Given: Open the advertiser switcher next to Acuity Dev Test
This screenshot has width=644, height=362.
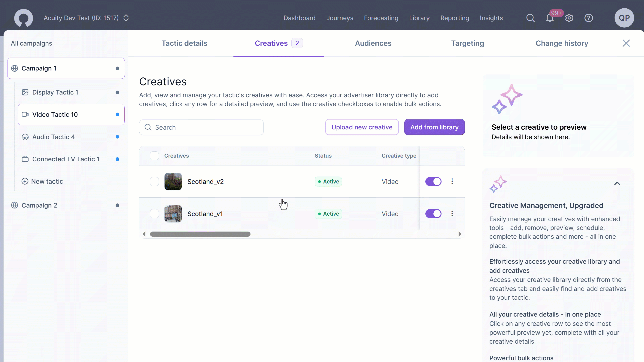Looking at the screenshot, I should tap(126, 18).
